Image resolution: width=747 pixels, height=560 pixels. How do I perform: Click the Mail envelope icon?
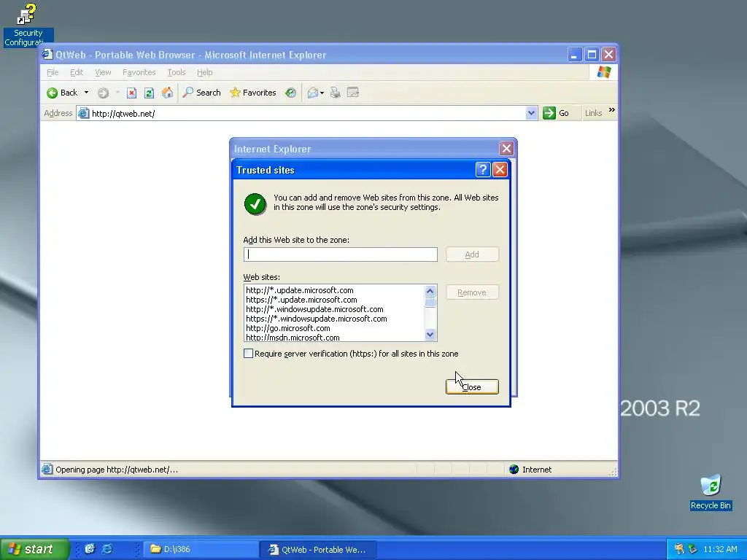click(x=312, y=93)
